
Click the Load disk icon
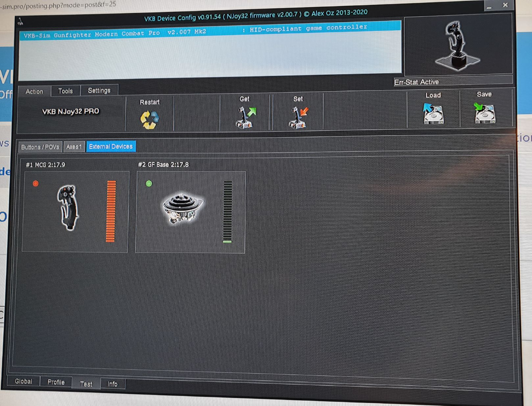click(x=433, y=114)
